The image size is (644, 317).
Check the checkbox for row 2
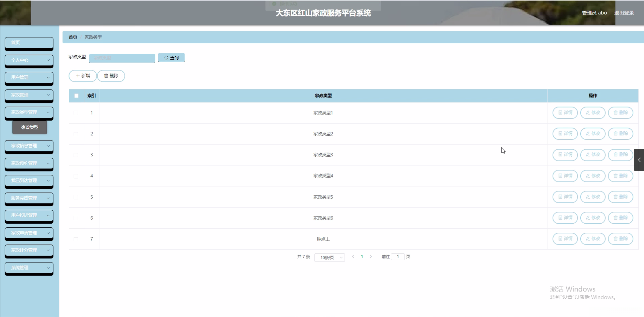coord(76,134)
